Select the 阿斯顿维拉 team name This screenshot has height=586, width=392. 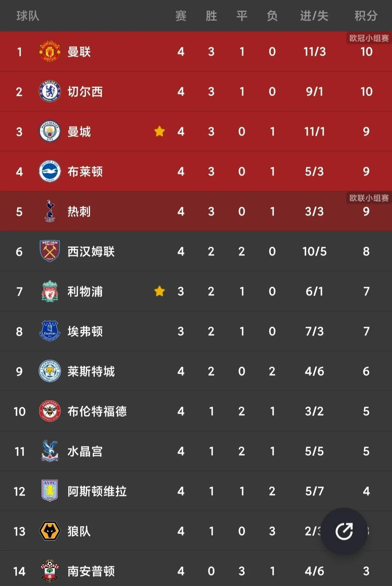(x=97, y=491)
